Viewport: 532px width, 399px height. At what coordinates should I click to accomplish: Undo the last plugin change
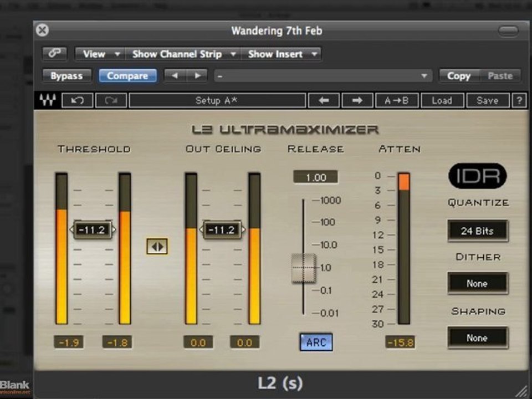click(x=78, y=100)
